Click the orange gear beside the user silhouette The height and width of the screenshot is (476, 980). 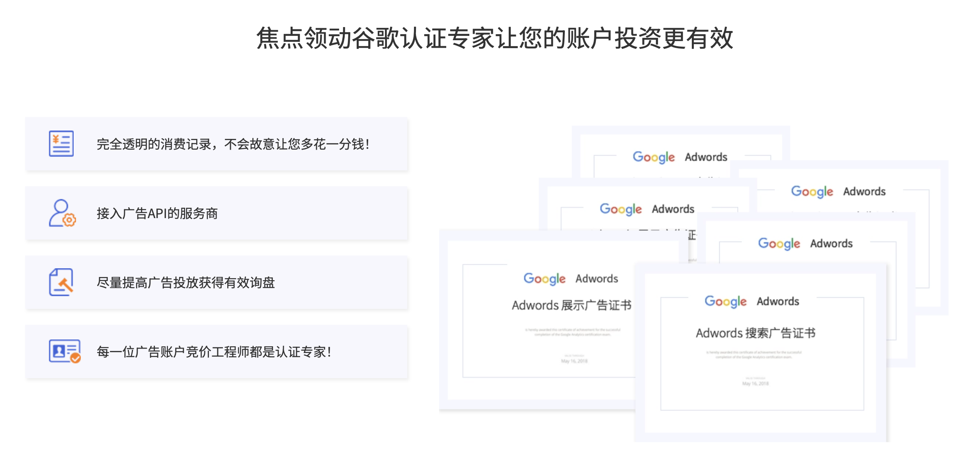(70, 220)
